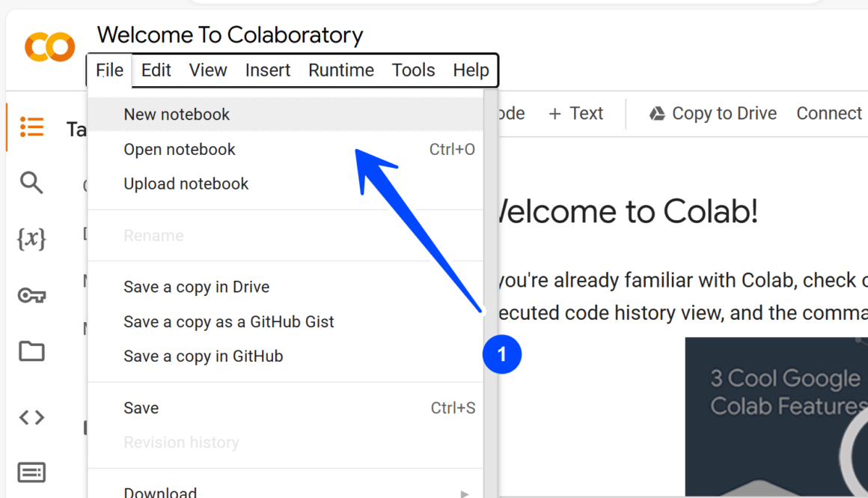This screenshot has height=498, width=868.
Task: Close the open File menu
Action: (x=109, y=70)
